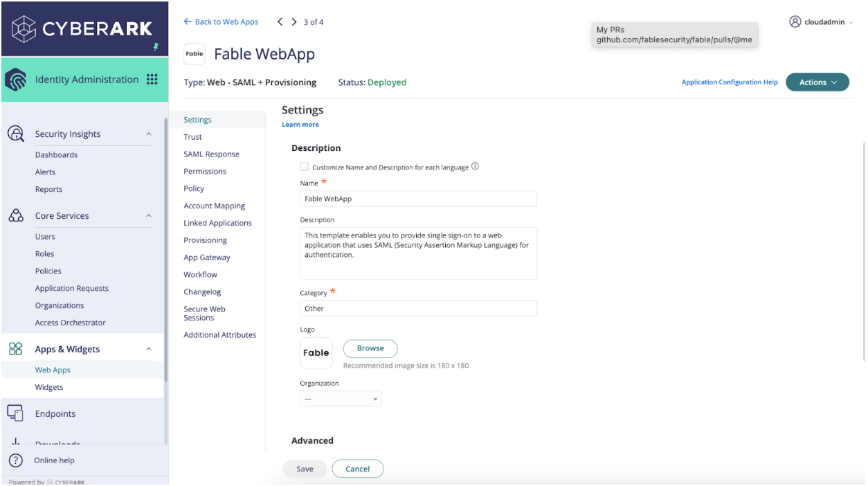The width and height of the screenshot is (868, 486).
Task: Open Application Configuration Help link
Action: tap(730, 82)
